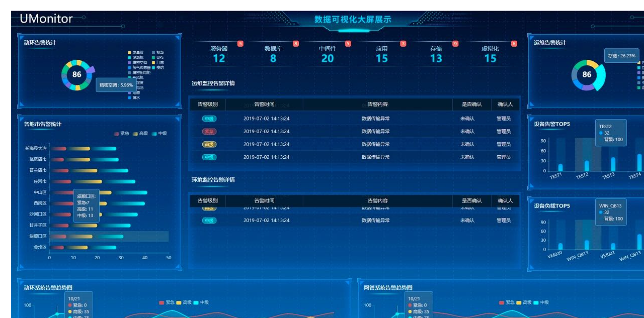
Task: Toggle 高级 legend in 动环系统告警趋势图
Action: tap(184, 303)
